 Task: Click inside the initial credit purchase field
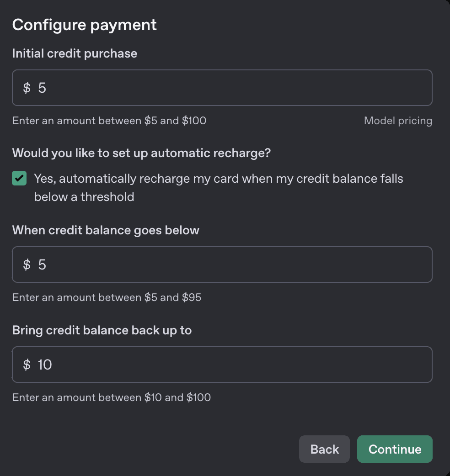[x=222, y=87]
